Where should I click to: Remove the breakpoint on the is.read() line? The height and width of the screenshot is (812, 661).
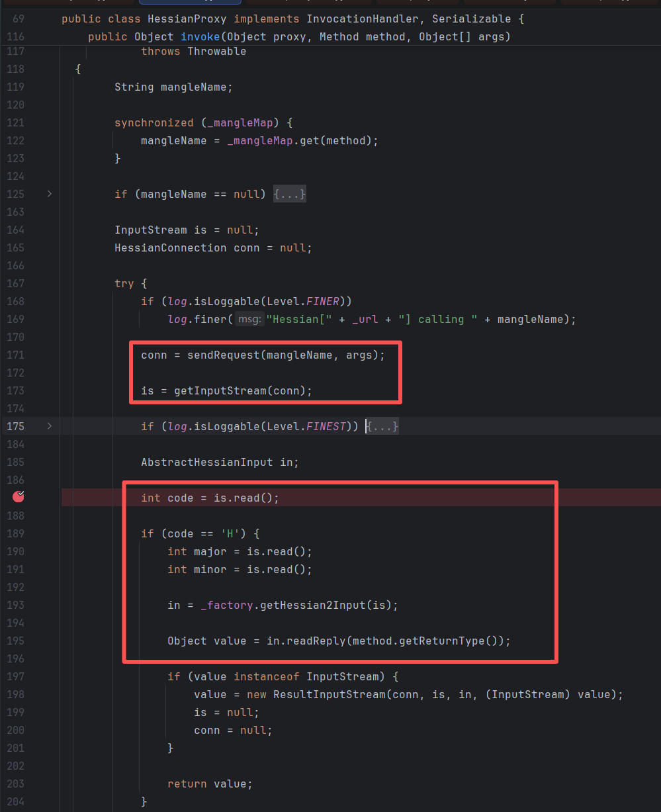pyautogui.click(x=20, y=497)
